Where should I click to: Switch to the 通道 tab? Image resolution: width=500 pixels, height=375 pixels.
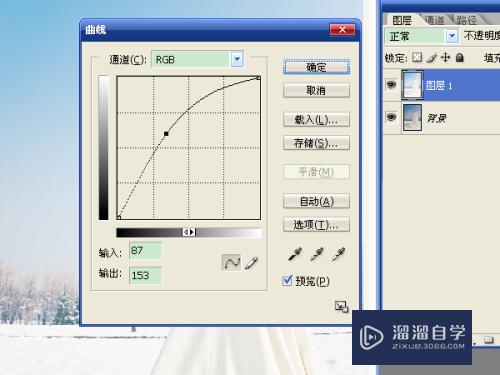pyautogui.click(x=435, y=20)
